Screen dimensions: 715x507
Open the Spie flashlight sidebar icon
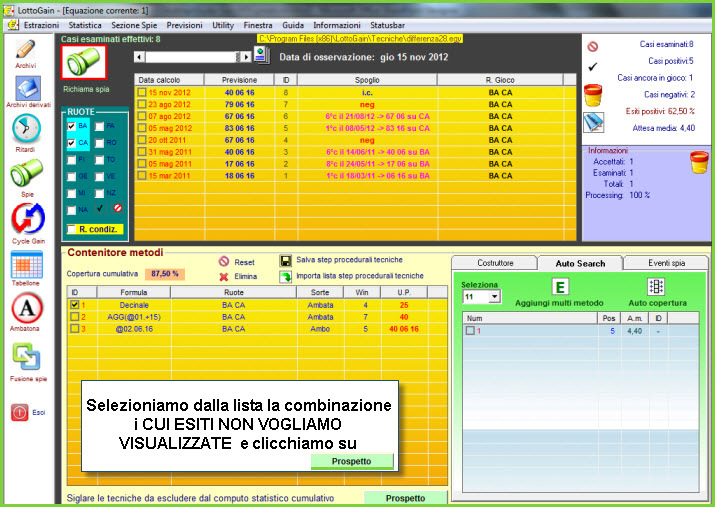pyautogui.click(x=26, y=173)
